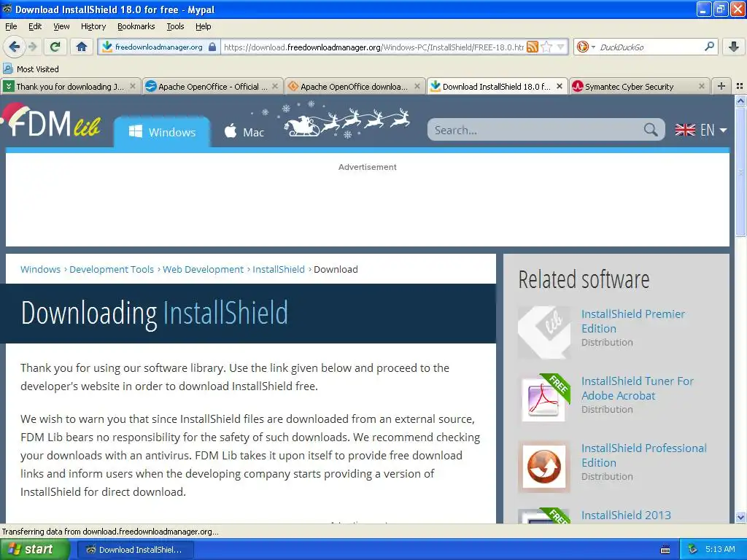Click the magnifier in the DuckDuckGo search box

coord(709,47)
